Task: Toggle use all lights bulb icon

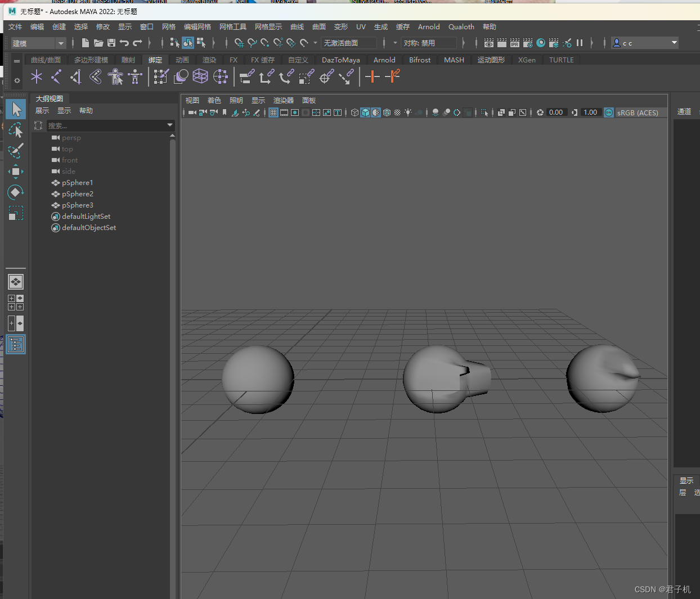Action: (x=408, y=112)
